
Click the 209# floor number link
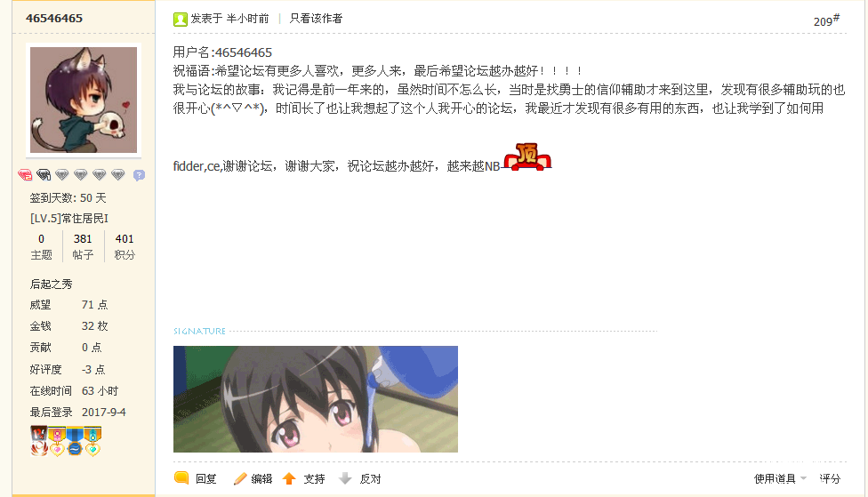(x=826, y=20)
